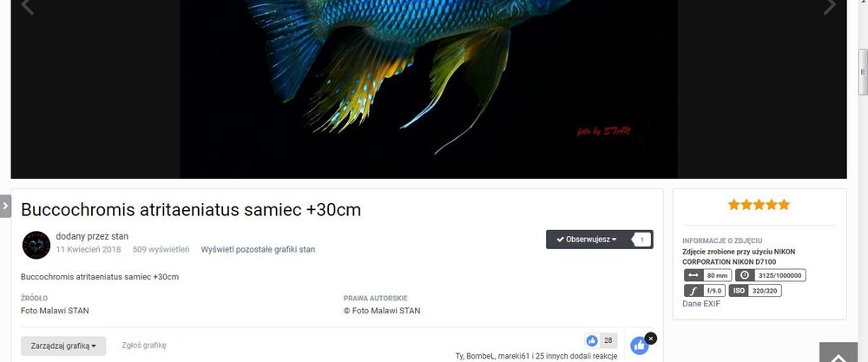
Task: Expand the collapsed left sidebar arrow tab
Action: point(5,206)
